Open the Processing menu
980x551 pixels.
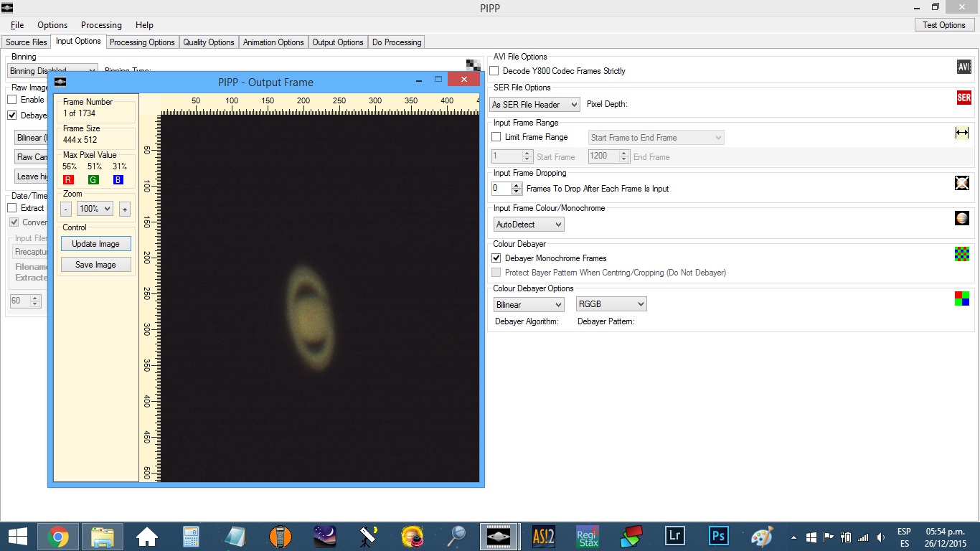[101, 25]
